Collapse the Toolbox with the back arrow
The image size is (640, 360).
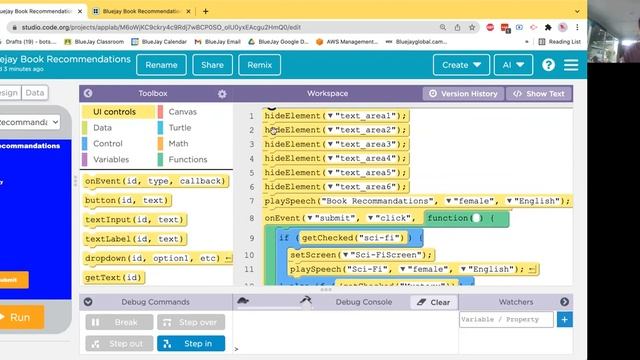click(x=88, y=93)
